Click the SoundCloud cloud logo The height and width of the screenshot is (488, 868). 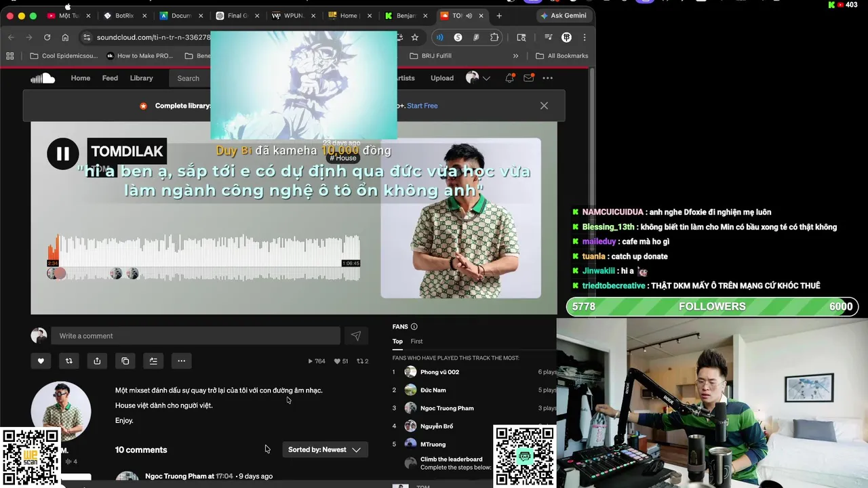(x=42, y=79)
